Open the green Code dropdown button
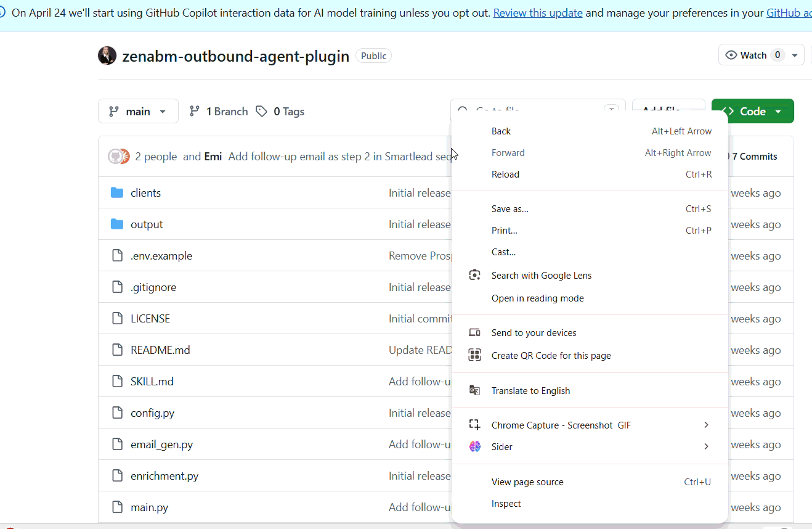The width and height of the screenshot is (812, 529). (x=752, y=111)
